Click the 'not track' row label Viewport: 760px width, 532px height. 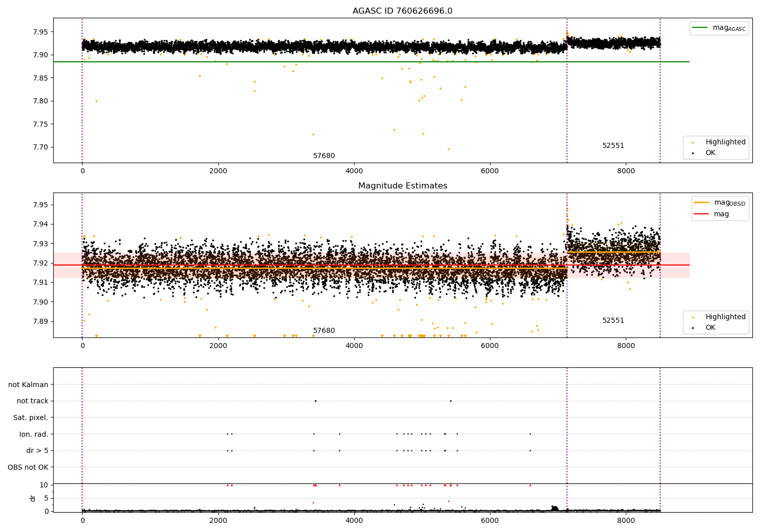32,401
